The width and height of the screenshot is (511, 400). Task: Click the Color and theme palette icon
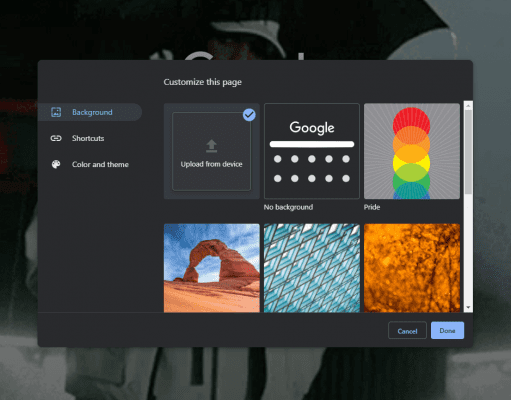coord(56,164)
